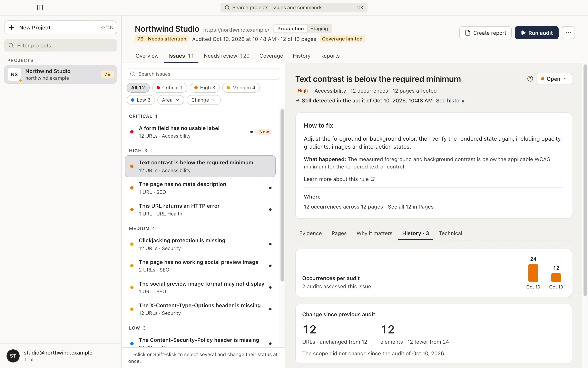Image resolution: width=588 pixels, height=368 pixels.
Task: Open the Change filter dropdown
Action: 204,100
